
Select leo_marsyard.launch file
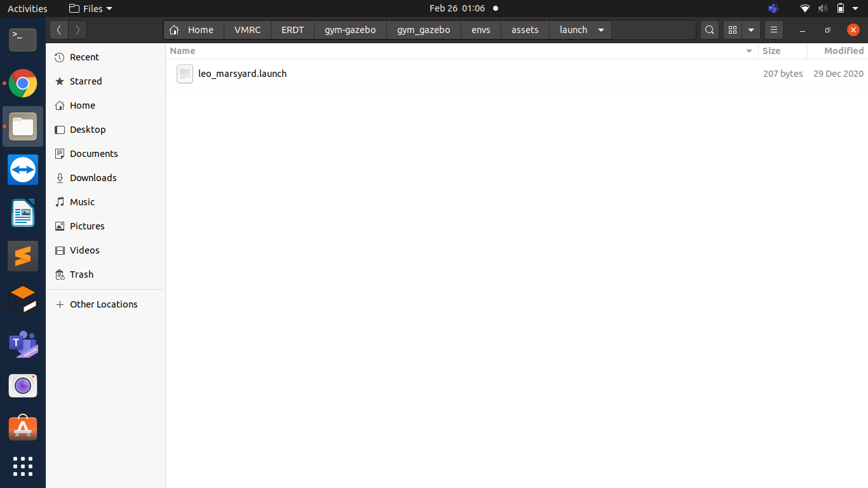(517, 74)
